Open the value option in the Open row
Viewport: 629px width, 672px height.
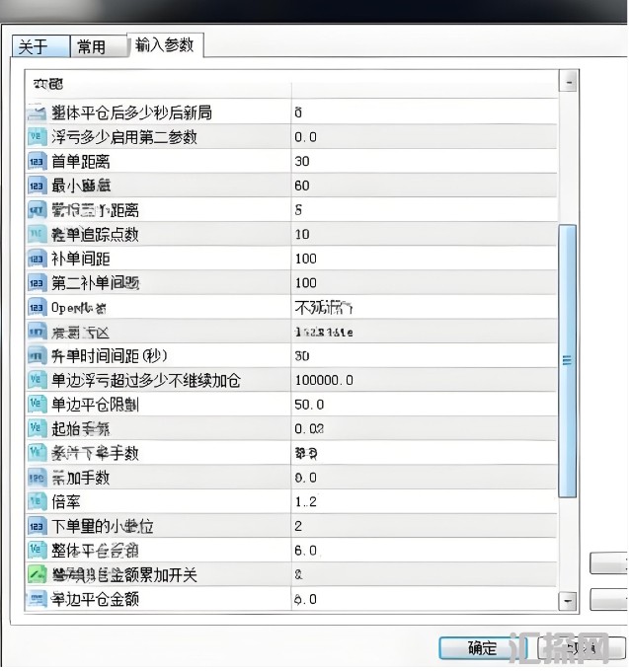324,307
